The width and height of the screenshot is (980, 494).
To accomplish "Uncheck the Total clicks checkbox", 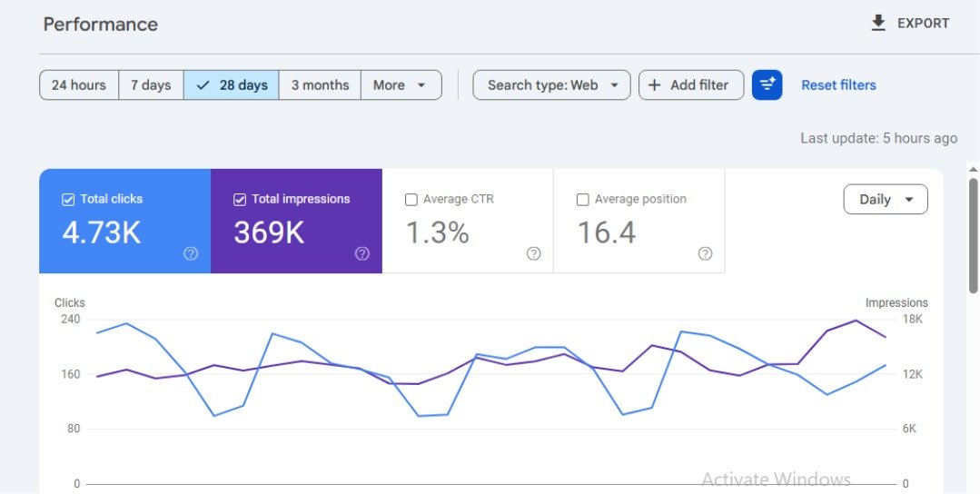I will (68, 199).
